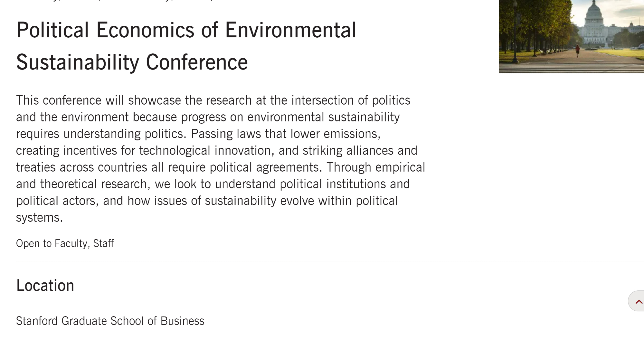Image resolution: width=644 pixels, height=340 pixels.
Task: Click the line "requires understanding politics. Passing laws"
Action: click(x=198, y=134)
